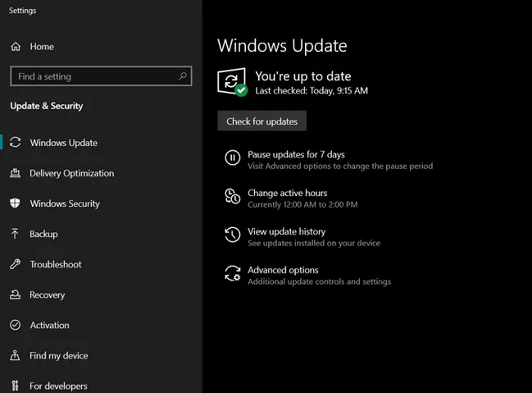Select the Windows Update sync icon in the sidebar

tap(16, 142)
